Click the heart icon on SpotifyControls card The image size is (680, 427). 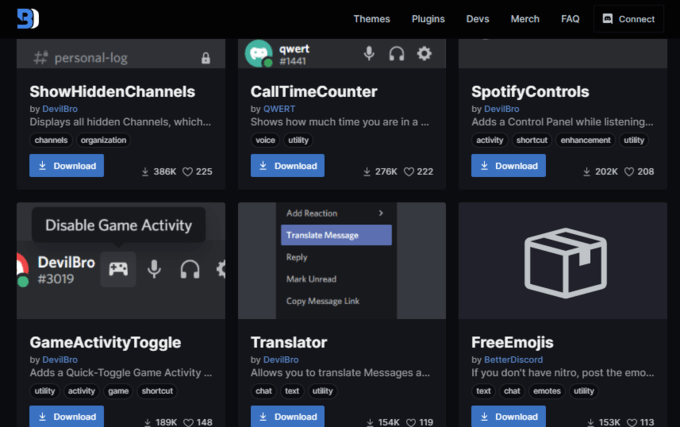628,172
